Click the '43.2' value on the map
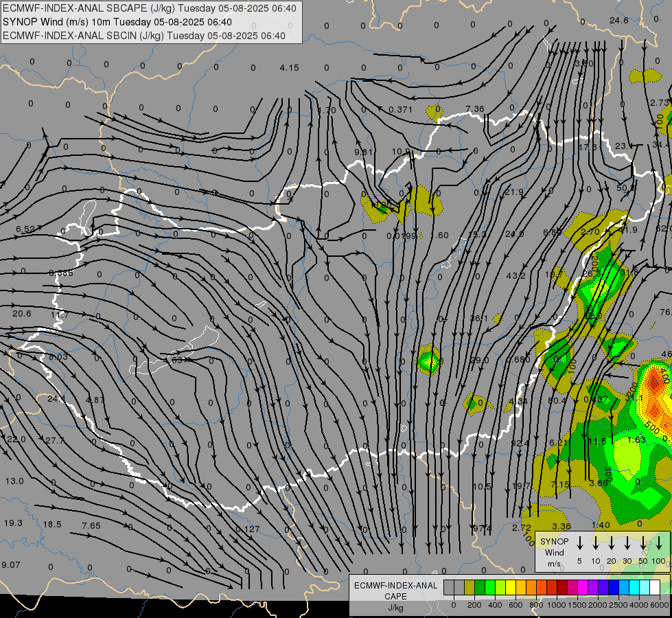This screenshot has height=618, width=672. pos(516,275)
